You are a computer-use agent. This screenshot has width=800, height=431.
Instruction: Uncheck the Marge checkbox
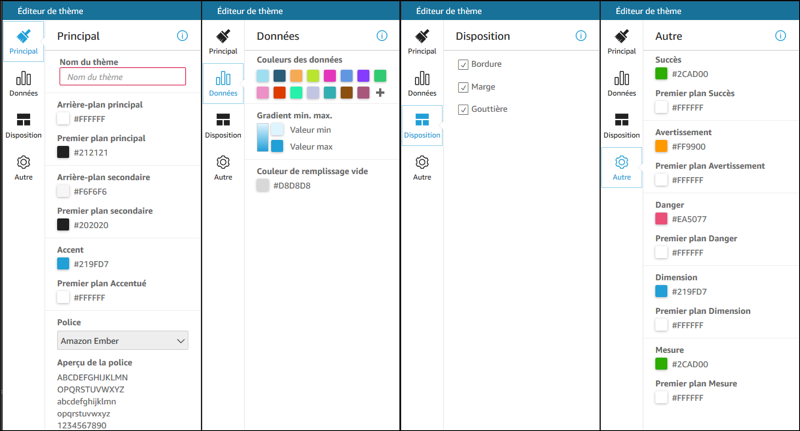pos(463,87)
